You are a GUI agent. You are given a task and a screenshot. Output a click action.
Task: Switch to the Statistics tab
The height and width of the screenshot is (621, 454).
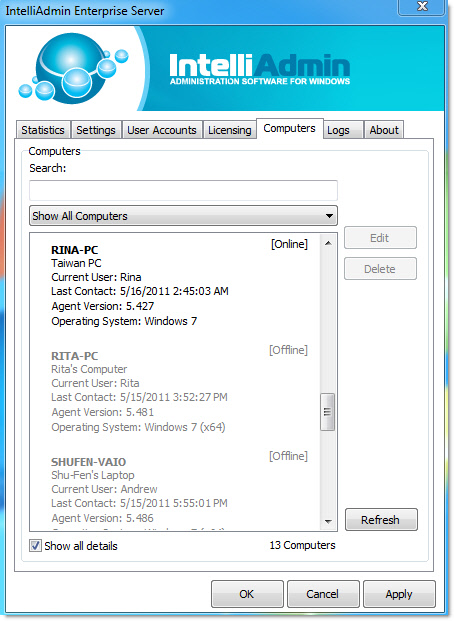pyautogui.click(x=43, y=130)
